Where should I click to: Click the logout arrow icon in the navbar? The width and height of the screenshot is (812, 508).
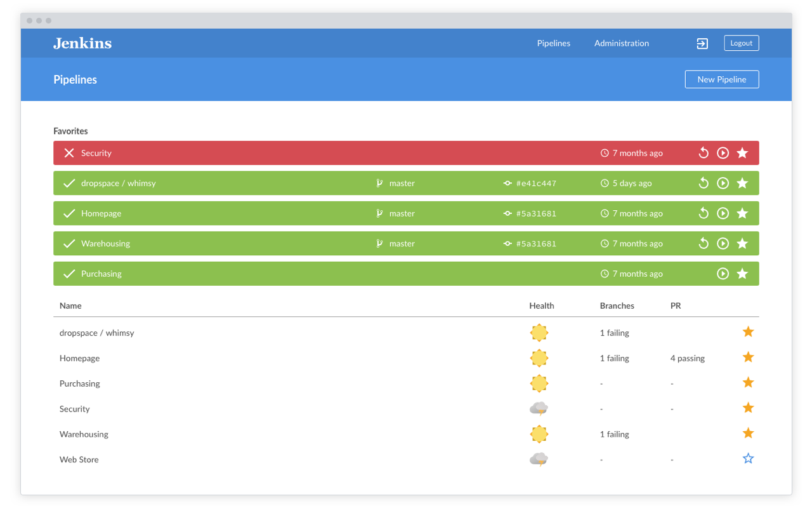point(702,43)
